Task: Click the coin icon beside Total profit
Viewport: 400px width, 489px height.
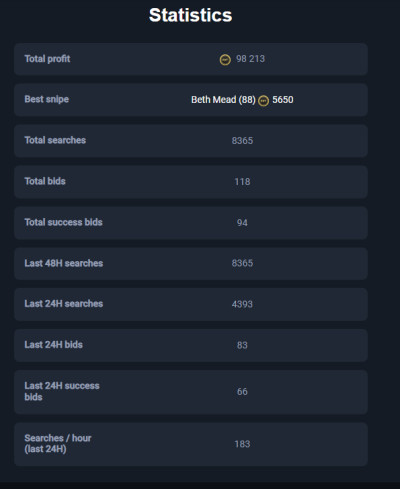Action: pos(225,60)
